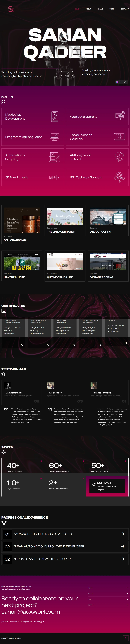Open arrow on Google Digital Marketing certificate
The height and width of the screenshot is (644, 130).
(100, 345)
